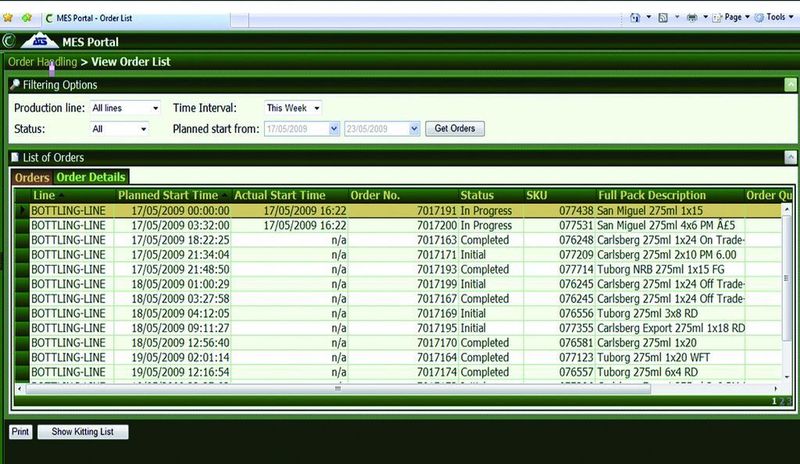The width and height of the screenshot is (800, 464).
Task: Go to page 2 of orders
Action: tap(782, 401)
